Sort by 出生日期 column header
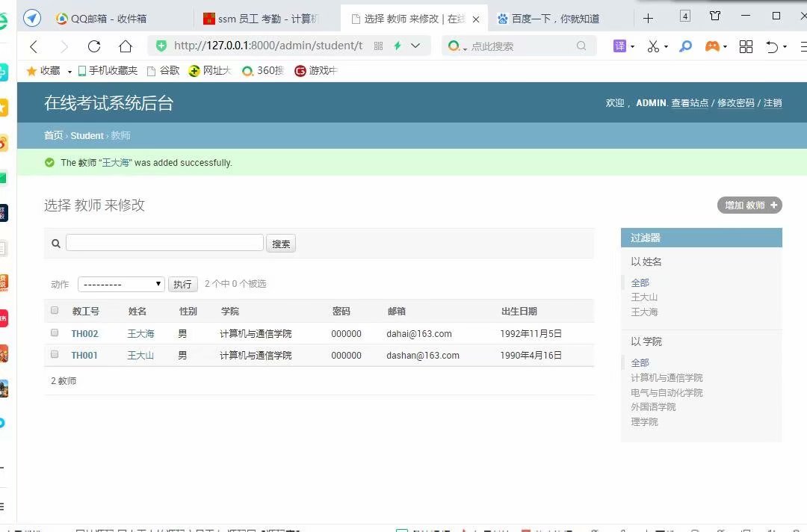Viewport: 807px width, 532px height. click(x=519, y=312)
